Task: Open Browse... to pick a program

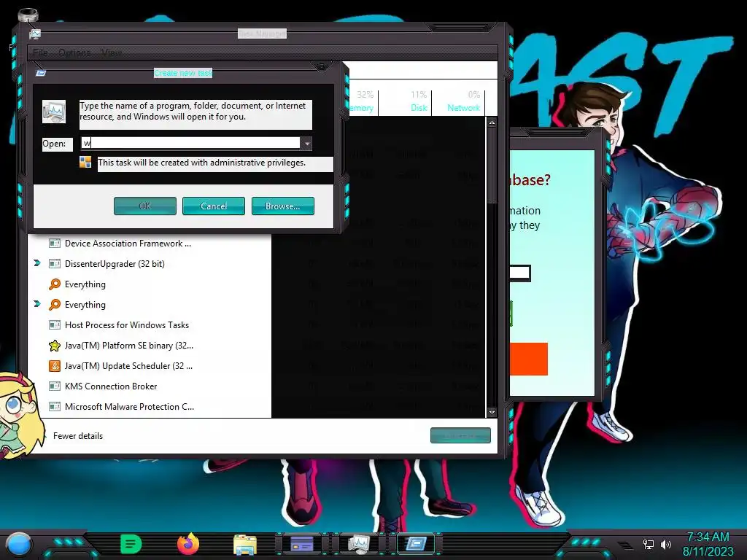Action: tap(282, 206)
